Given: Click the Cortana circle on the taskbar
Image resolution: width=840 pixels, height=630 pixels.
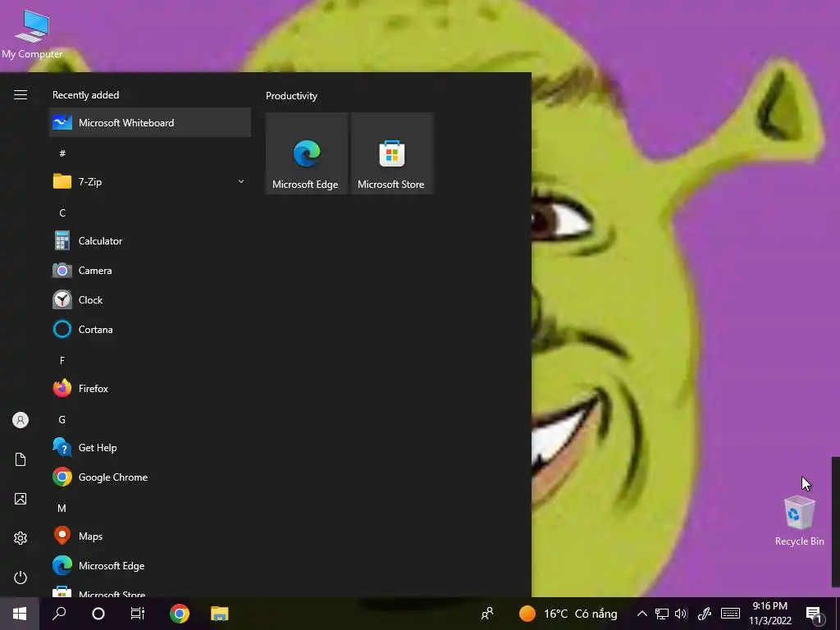Looking at the screenshot, I should click(x=98, y=614).
